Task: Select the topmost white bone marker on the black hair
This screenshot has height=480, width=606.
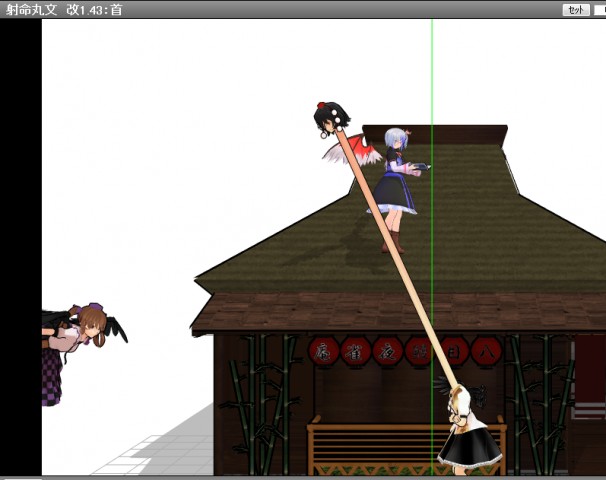Action: tap(333, 112)
